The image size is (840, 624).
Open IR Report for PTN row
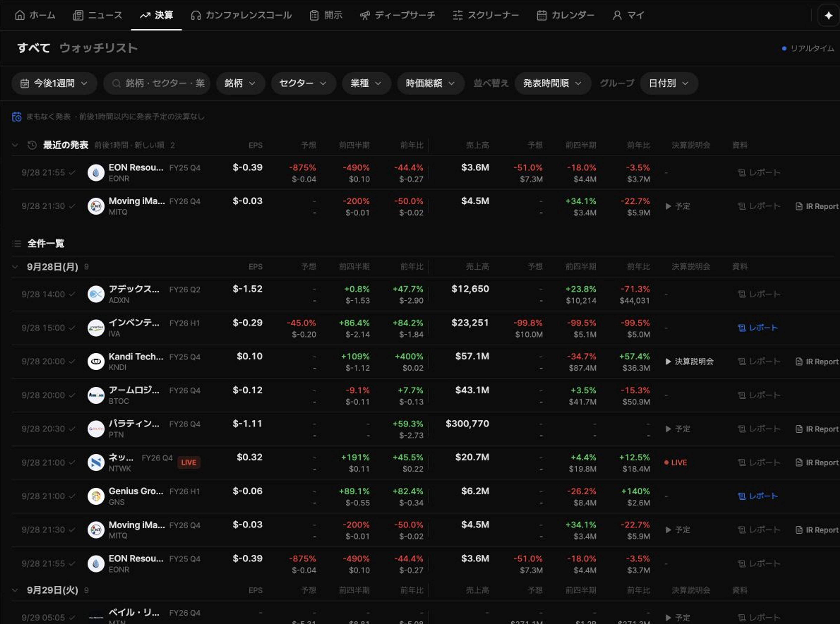(x=817, y=429)
